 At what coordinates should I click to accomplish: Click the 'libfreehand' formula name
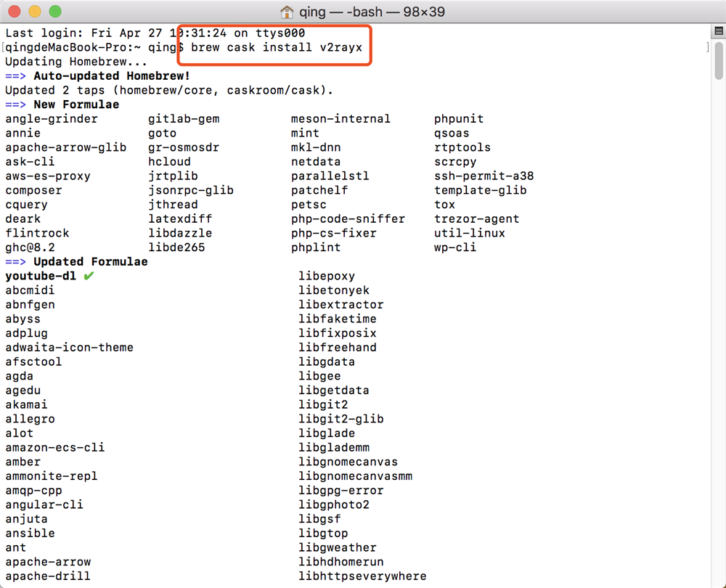pyautogui.click(x=338, y=348)
